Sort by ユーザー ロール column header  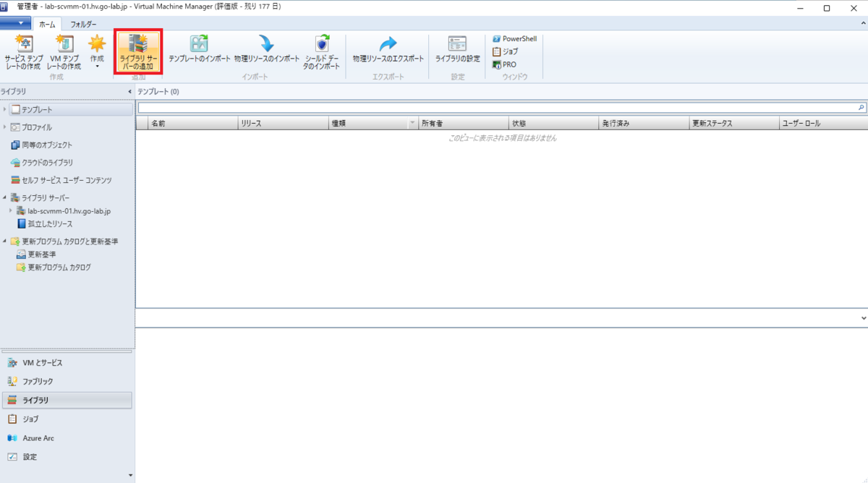(824, 124)
